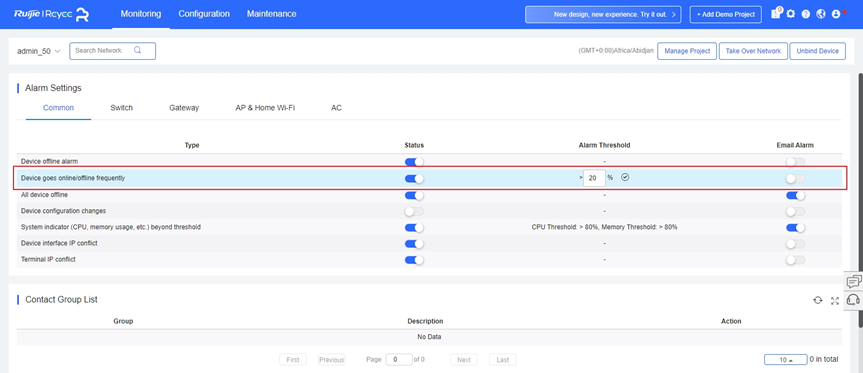Click the Device offline alarm row label
Screen dimensions: 863x373
click(49, 162)
